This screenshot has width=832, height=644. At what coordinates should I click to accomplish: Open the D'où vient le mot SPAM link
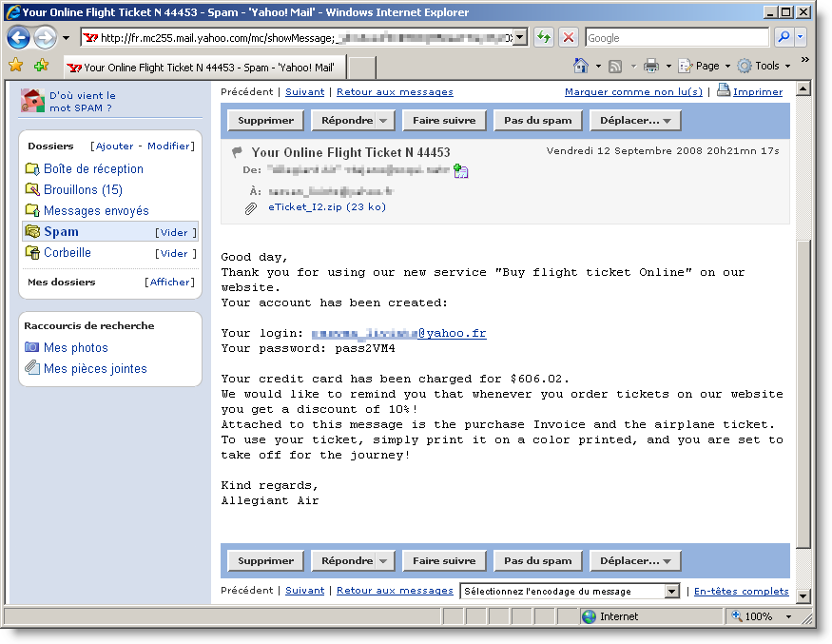(x=82, y=102)
